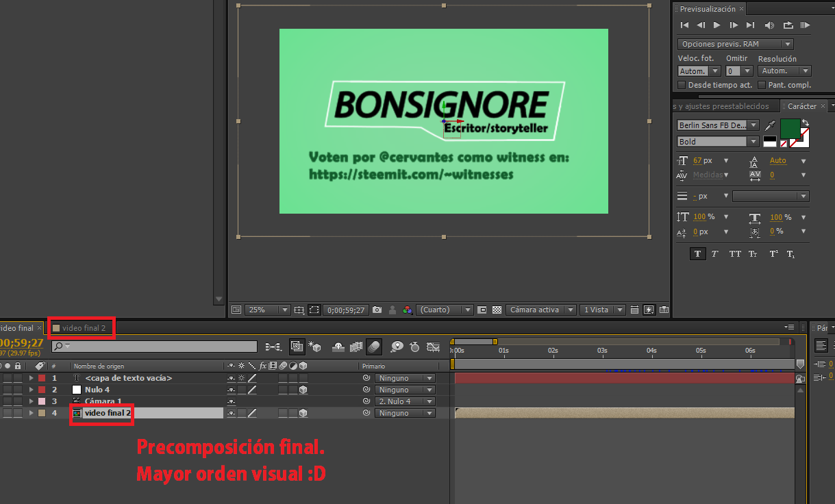Open the Cámara activa view dropdown
Image resolution: width=835 pixels, height=504 pixels.
(x=540, y=310)
